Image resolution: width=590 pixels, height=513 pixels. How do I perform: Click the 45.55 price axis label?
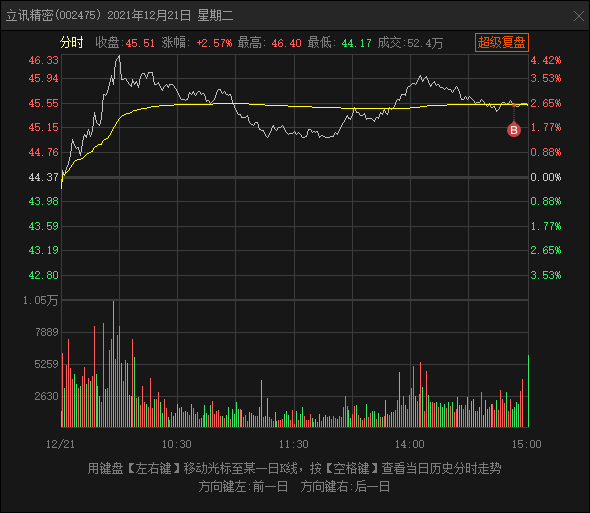point(44,103)
